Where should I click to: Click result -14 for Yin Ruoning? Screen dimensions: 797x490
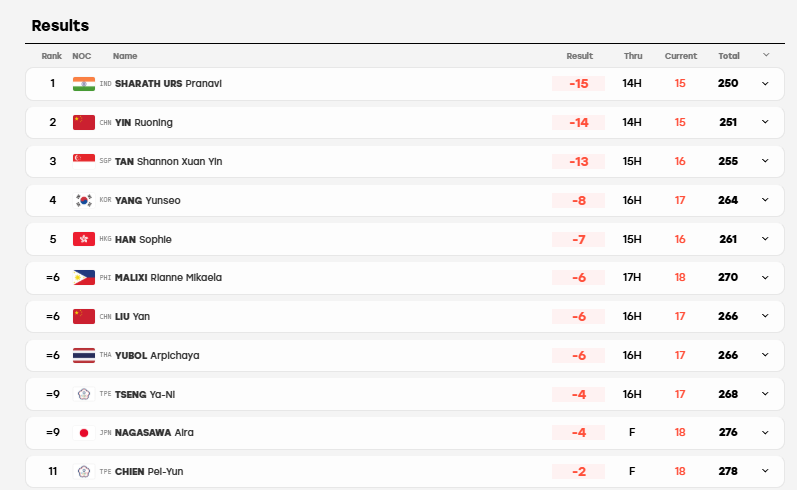(578, 122)
